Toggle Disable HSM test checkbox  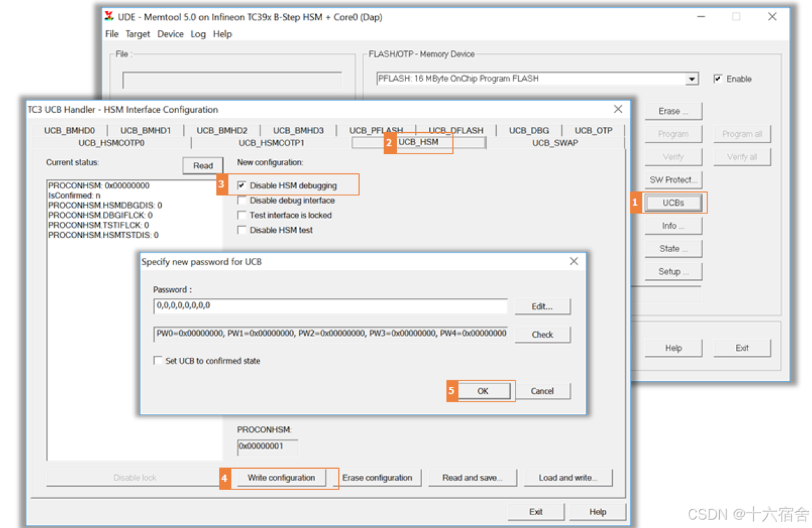(242, 230)
